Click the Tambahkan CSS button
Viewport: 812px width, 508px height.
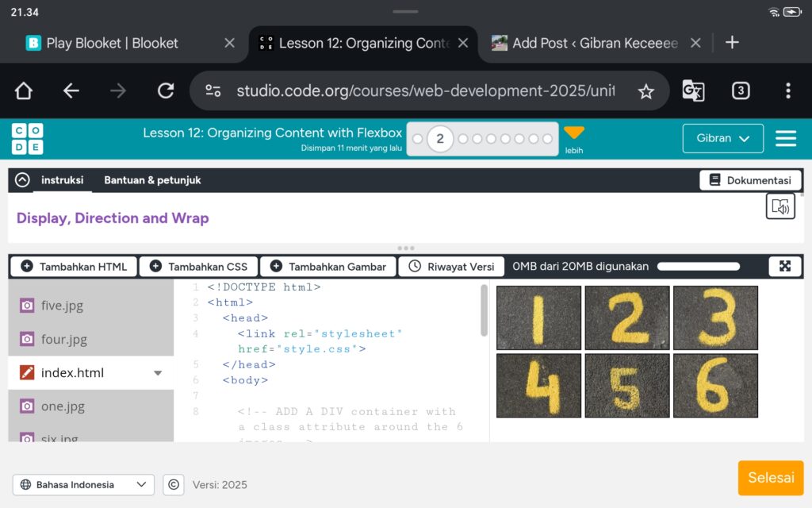198,267
